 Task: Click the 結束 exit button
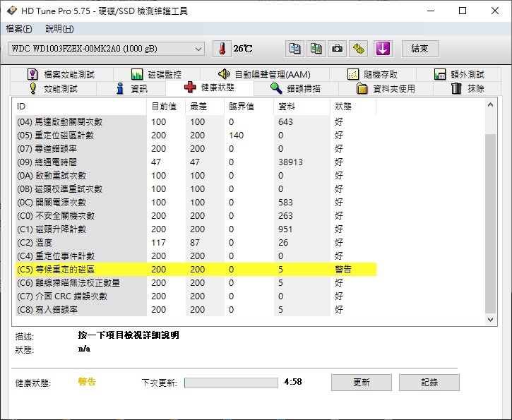pyautogui.click(x=419, y=49)
